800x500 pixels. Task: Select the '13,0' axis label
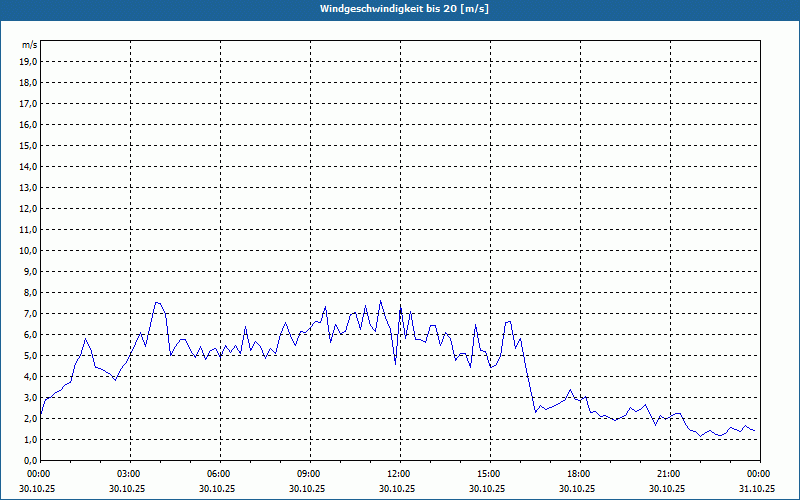click(28, 187)
